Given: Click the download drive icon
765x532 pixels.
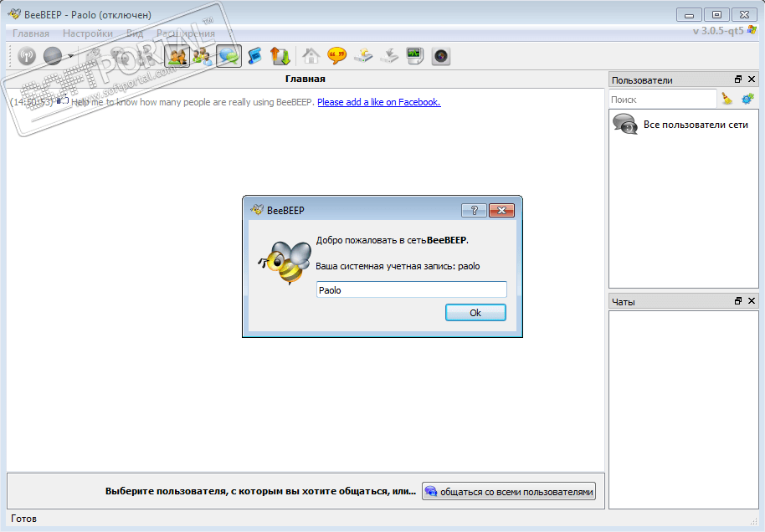Looking at the screenshot, I should pos(389,56).
